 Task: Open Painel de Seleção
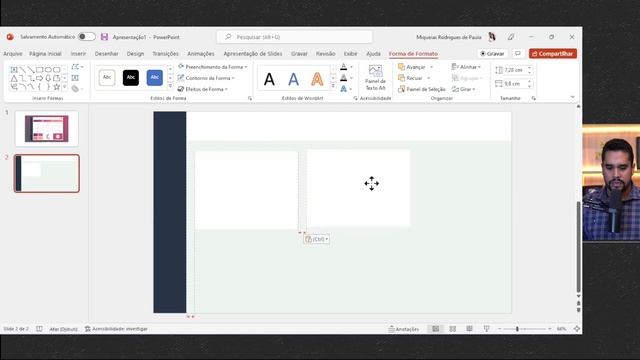(422, 89)
